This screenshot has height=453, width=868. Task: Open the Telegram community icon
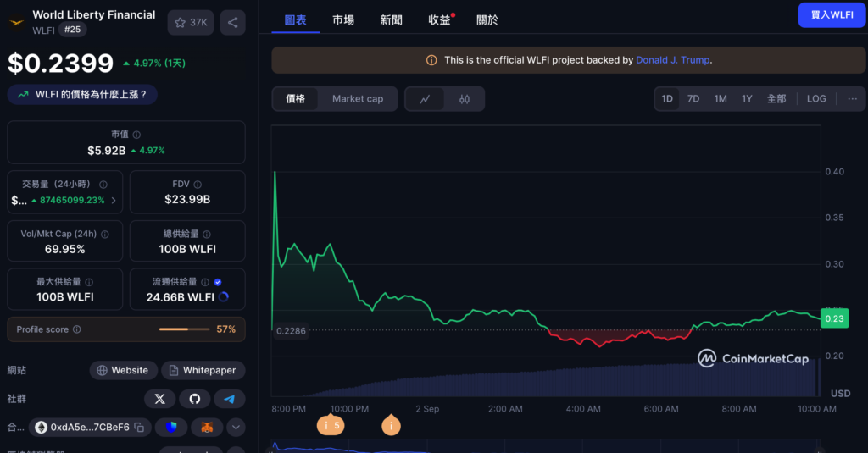[x=229, y=398]
